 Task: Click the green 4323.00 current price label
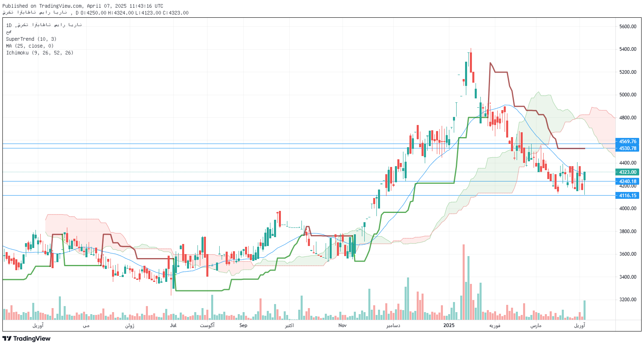[x=627, y=172]
